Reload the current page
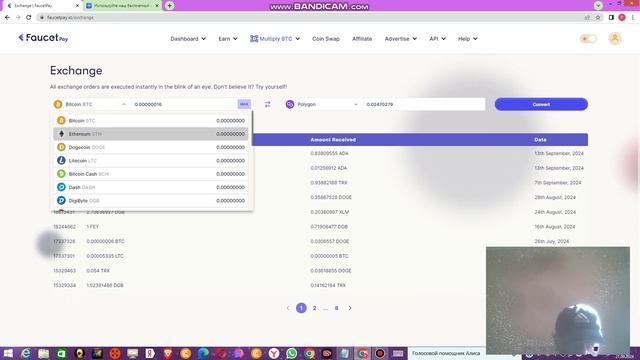The image size is (640, 360). (x=29, y=18)
